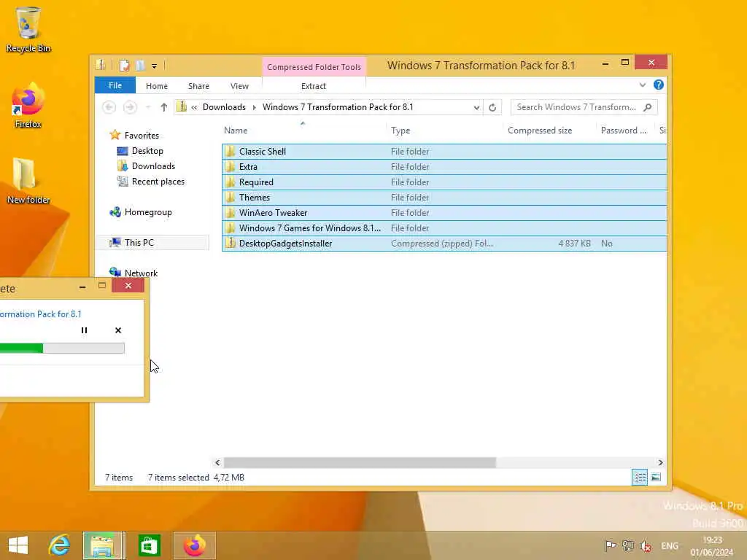This screenshot has height=560, width=747.
Task: Select Windows 7 Games for Windows 8.1 folder
Action: tap(444, 228)
